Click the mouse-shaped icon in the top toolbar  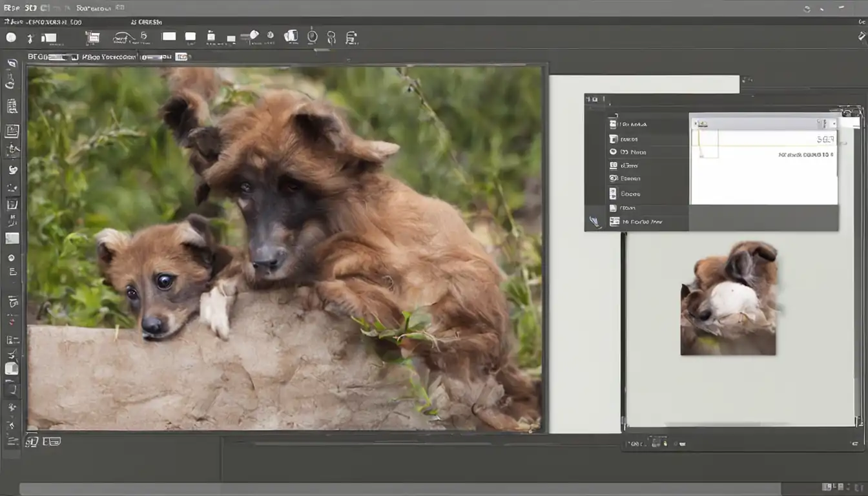[312, 36]
